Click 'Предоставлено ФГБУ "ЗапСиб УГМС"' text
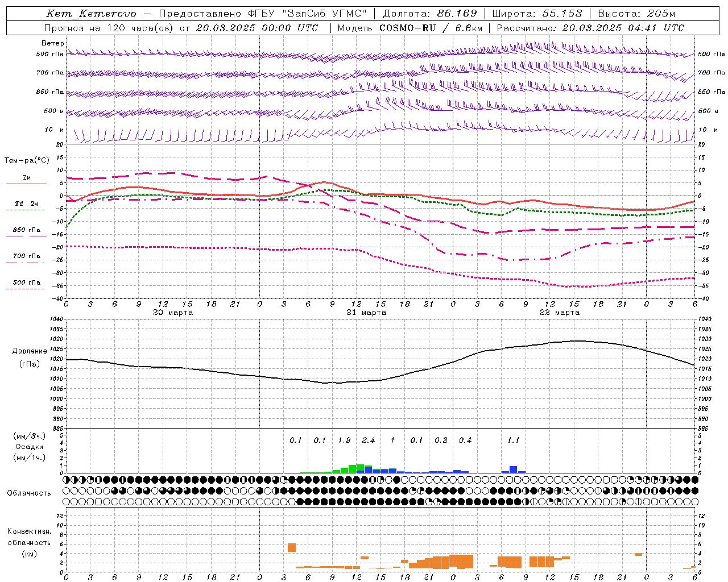This screenshot has height=582, width=728. coord(263,14)
